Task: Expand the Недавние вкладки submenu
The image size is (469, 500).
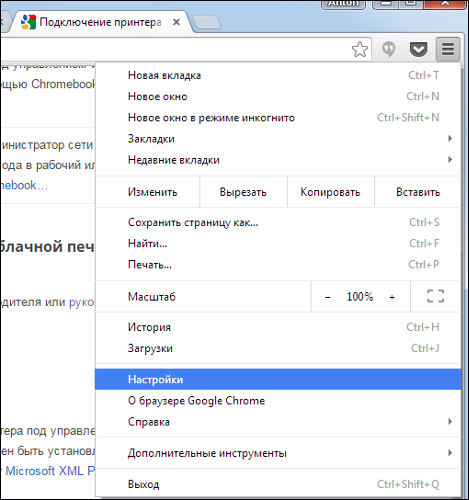Action: click(278, 160)
